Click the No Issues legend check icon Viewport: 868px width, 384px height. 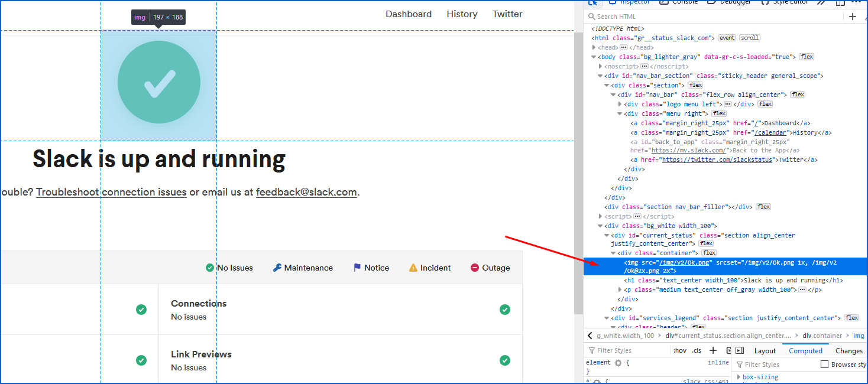click(209, 268)
